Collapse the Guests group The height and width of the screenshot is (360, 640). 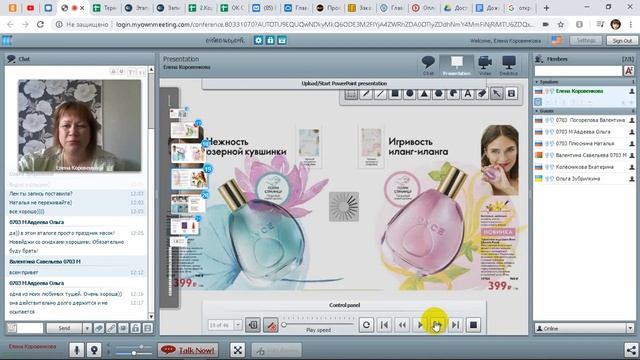[x=537, y=111]
